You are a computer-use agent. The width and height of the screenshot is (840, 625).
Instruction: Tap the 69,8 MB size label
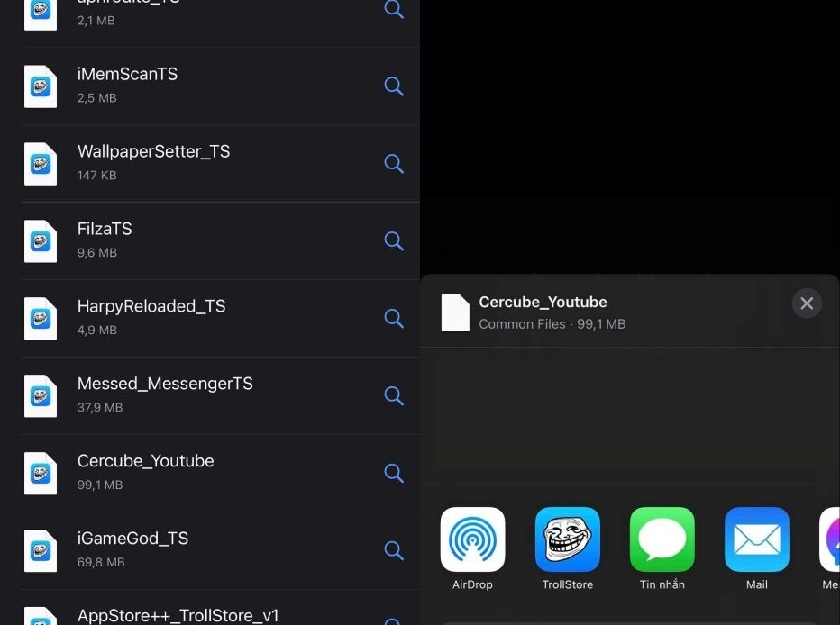[x=101, y=562]
